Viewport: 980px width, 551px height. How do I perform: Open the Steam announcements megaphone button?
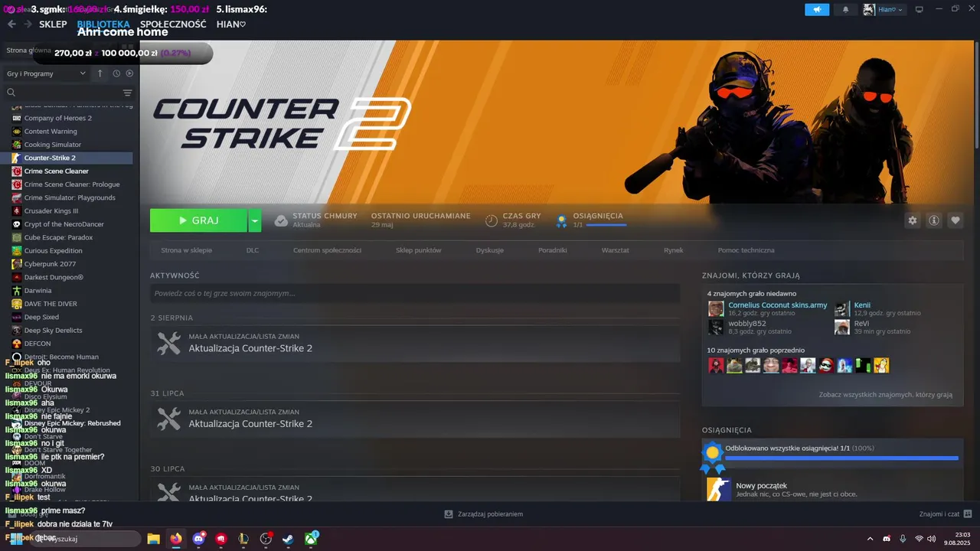point(817,9)
